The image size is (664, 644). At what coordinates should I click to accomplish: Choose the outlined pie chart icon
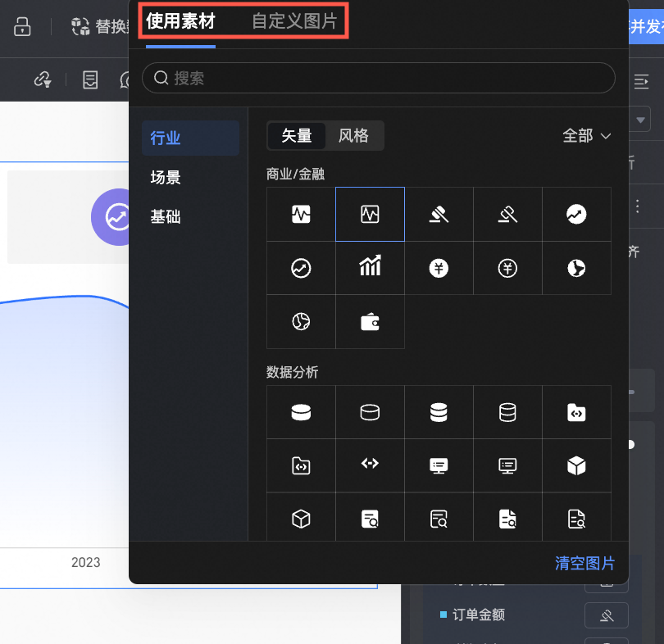click(301, 322)
